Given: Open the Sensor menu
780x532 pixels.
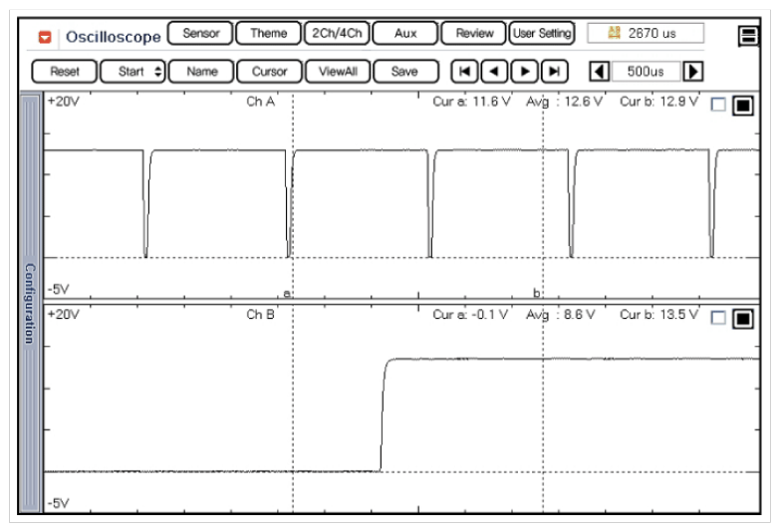Looking at the screenshot, I should [x=200, y=34].
